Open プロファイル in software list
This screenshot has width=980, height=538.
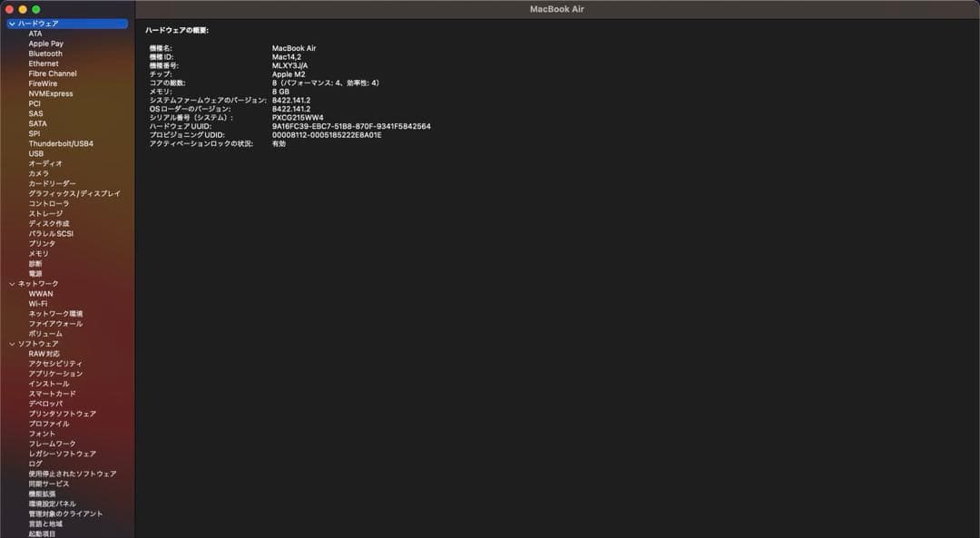[49, 424]
